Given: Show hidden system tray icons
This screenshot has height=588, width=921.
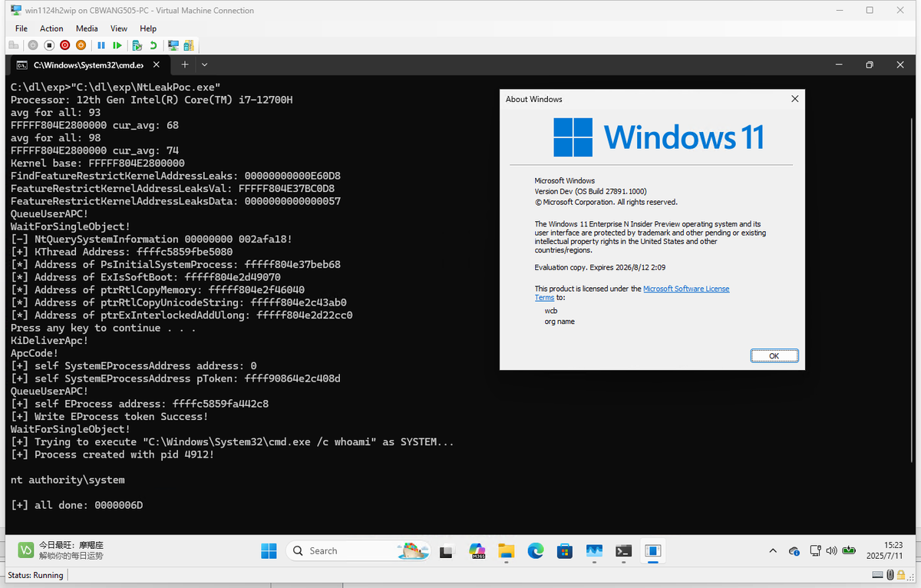Looking at the screenshot, I should tap(773, 551).
